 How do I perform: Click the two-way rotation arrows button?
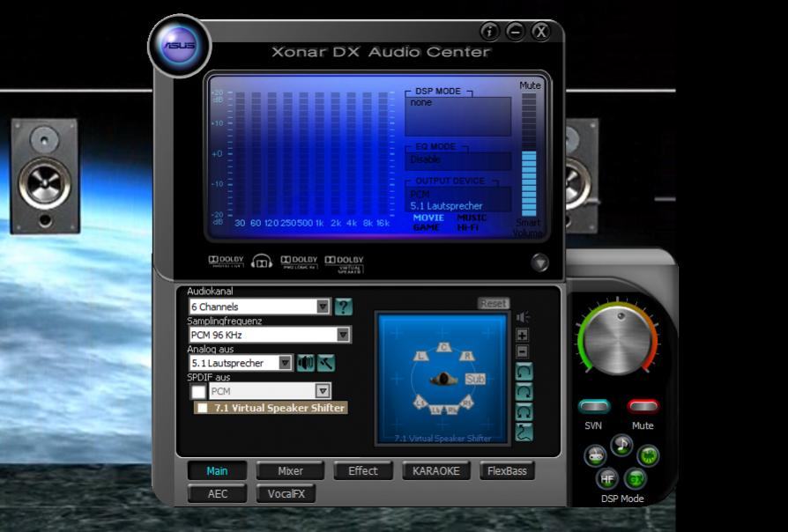pyautogui.click(x=524, y=412)
